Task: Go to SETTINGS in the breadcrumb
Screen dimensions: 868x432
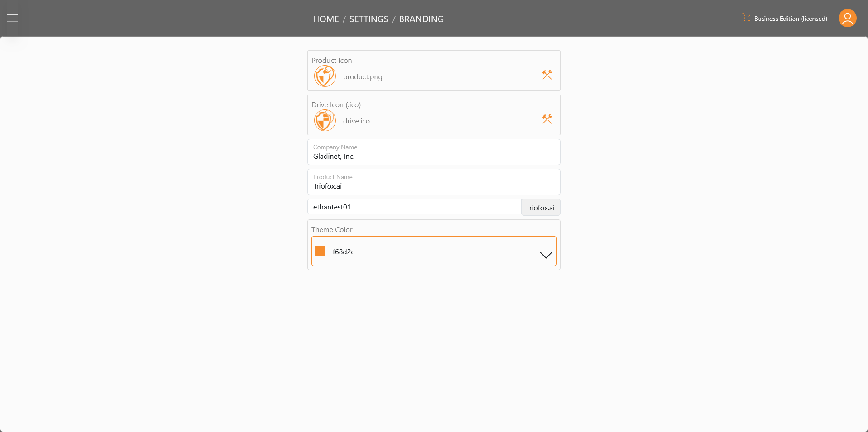Action: tap(369, 19)
